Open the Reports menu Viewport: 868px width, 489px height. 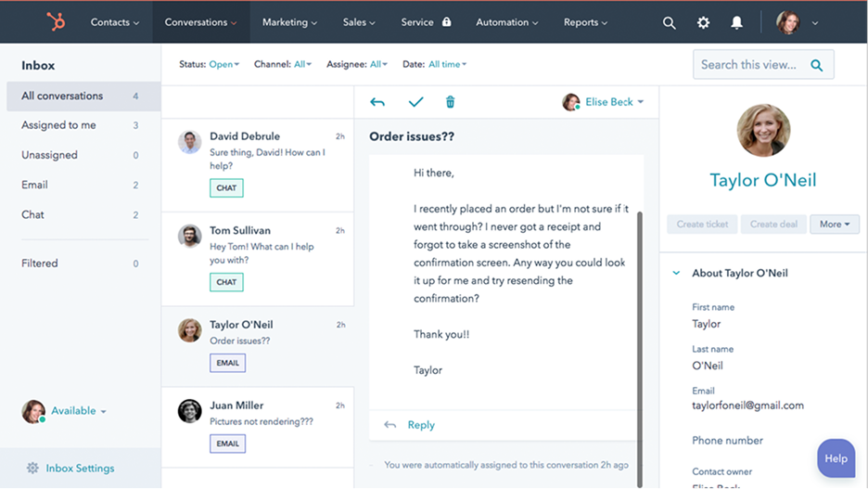coord(585,22)
